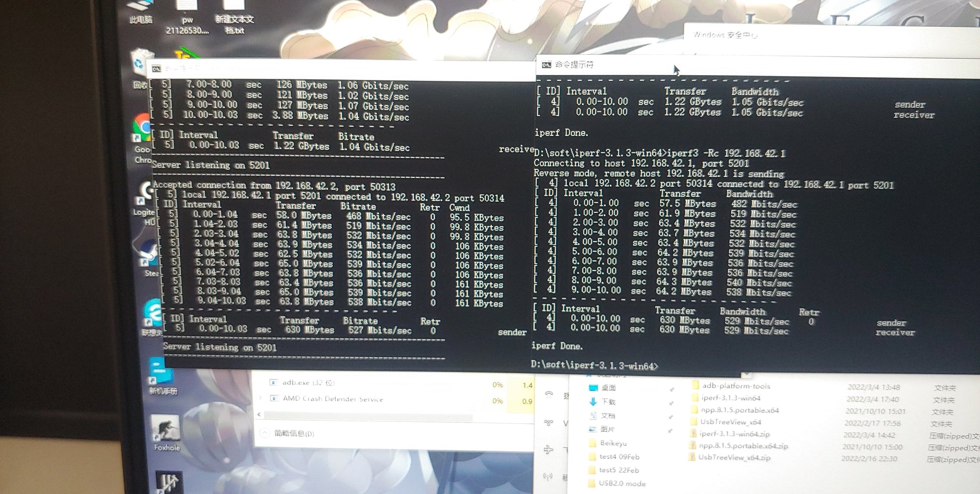Open the 新建文本文档.txt desktop file
The height and width of the screenshot is (494, 980).
click(234, 17)
